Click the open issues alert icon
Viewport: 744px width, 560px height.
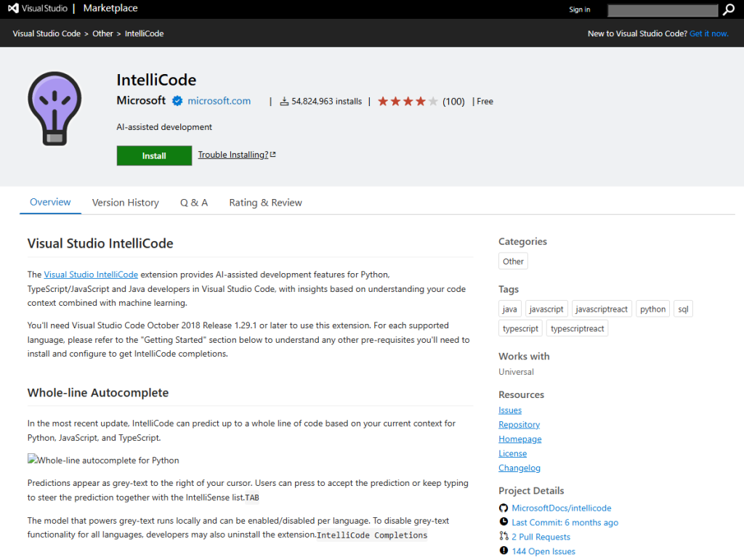(x=504, y=551)
